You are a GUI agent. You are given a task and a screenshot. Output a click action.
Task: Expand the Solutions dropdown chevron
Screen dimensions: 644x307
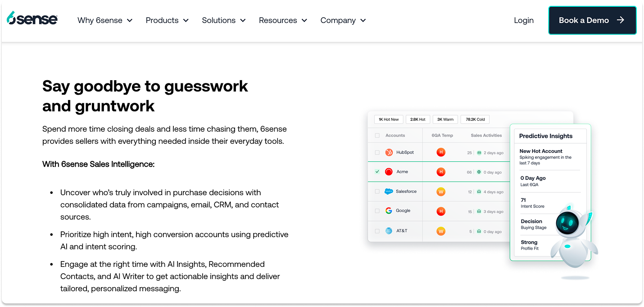point(243,21)
